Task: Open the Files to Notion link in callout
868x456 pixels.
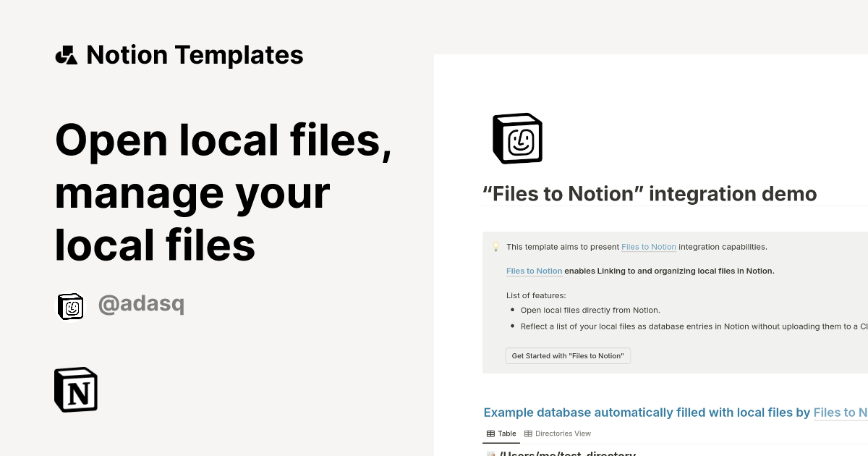Action: click(648, 246)
